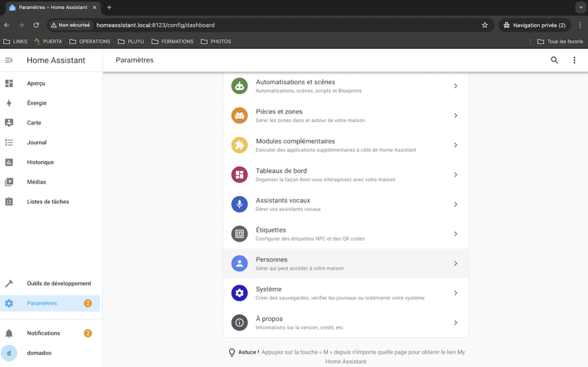Click the grey Étiquettes NFC icon
Image resolution: width=588 pixels, height=367 pixels.
(240, 234)
